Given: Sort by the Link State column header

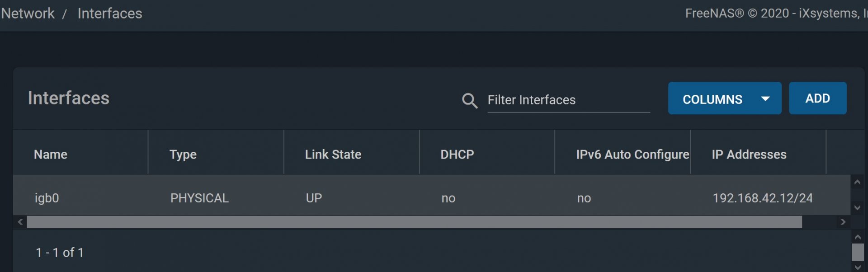Looking at the screenshot, I should point(333,155).
